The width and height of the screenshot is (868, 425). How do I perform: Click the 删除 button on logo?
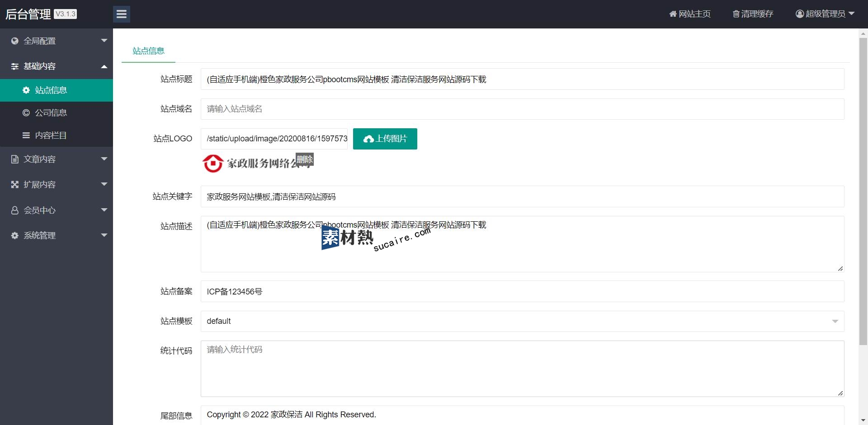point(304,159)
